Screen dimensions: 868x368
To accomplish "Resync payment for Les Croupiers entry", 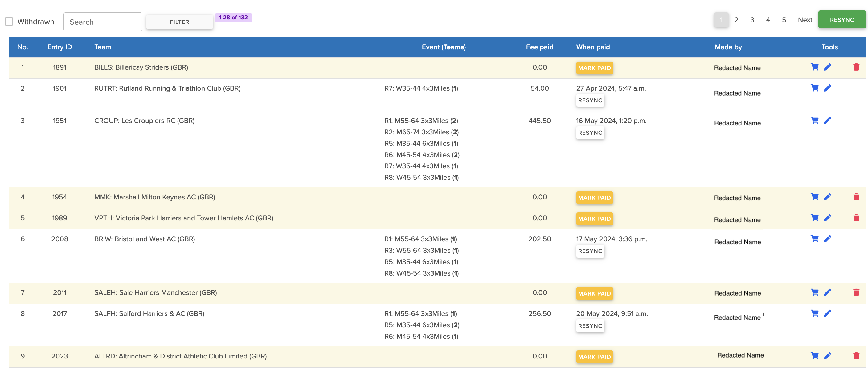I will point(590,133).
